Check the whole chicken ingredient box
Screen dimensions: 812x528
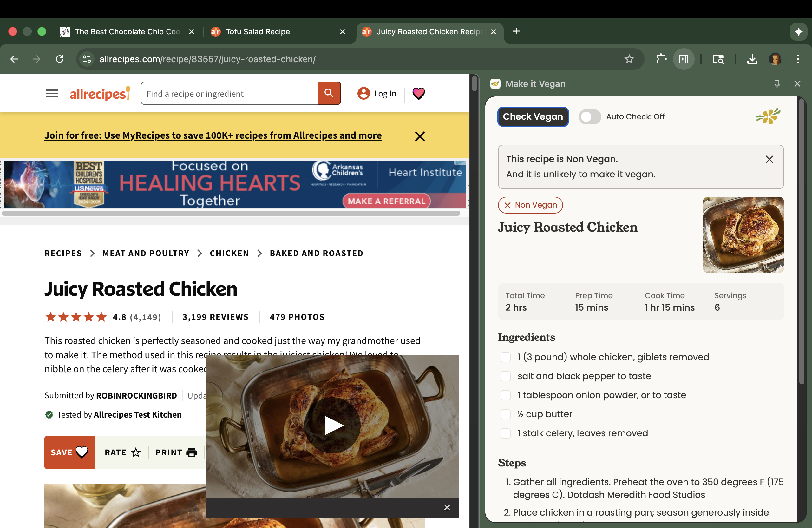(505, 357)
